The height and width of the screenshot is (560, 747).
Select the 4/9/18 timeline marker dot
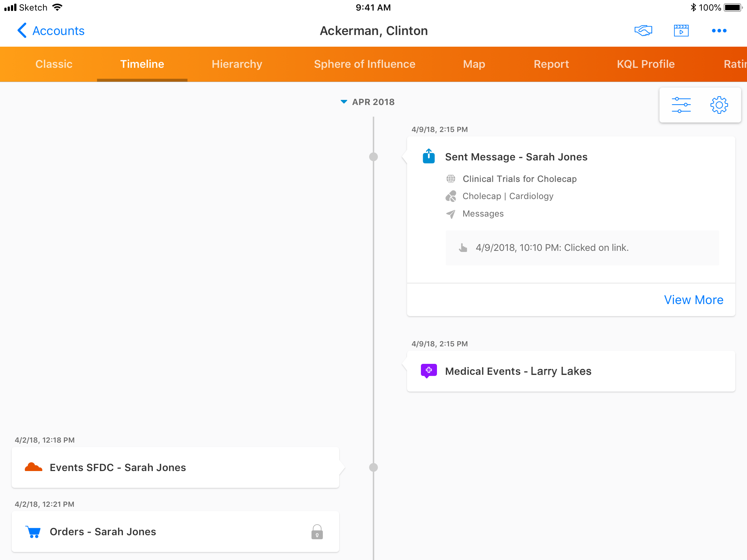click(373, 157)
